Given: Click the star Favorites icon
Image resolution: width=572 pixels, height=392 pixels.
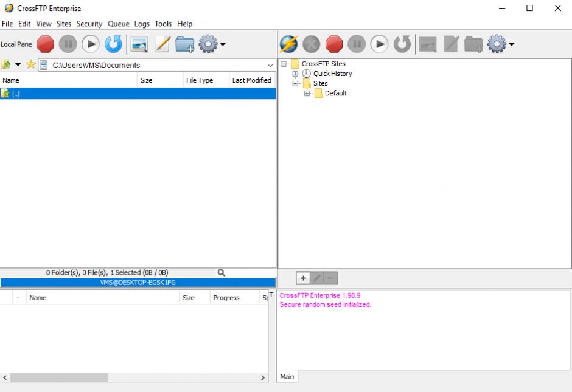Looking at the screenshot, I should point(31,64).
